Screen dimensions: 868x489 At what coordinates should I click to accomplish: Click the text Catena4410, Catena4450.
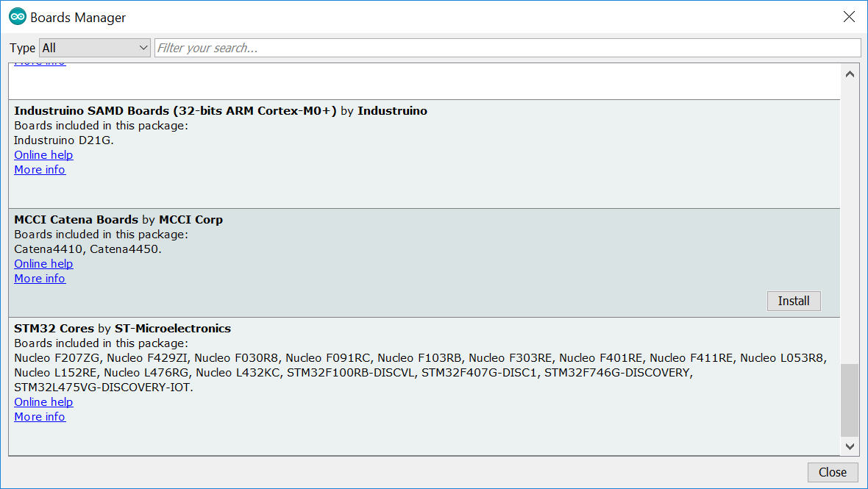coord(88,249)
